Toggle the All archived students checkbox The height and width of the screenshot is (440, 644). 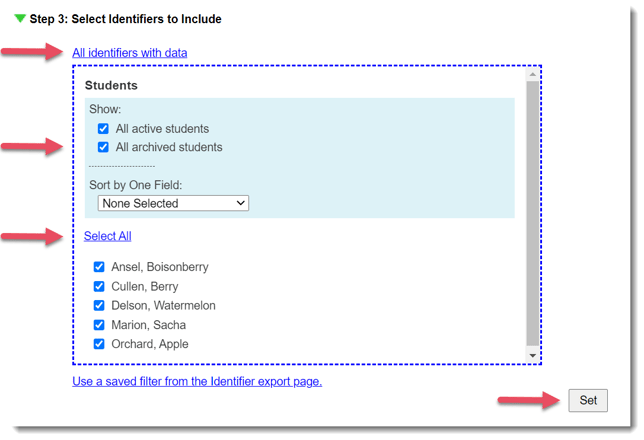(103, 147)
